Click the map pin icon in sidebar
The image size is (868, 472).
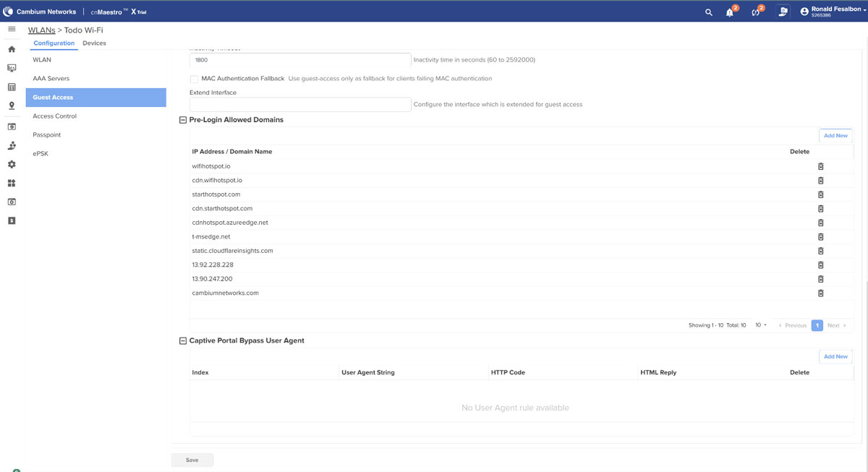pos(12,106)
